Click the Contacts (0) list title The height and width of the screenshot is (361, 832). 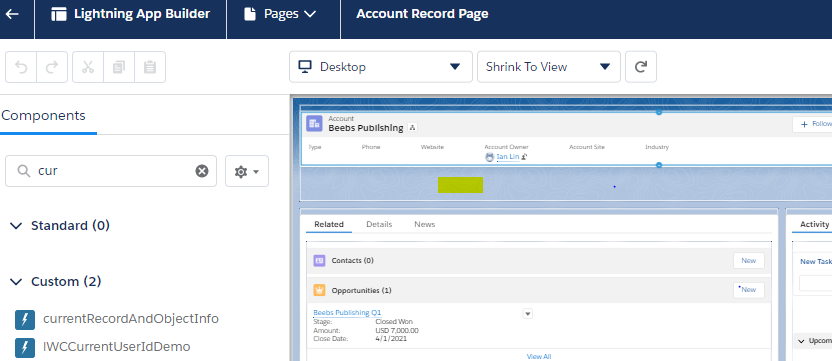352,261
